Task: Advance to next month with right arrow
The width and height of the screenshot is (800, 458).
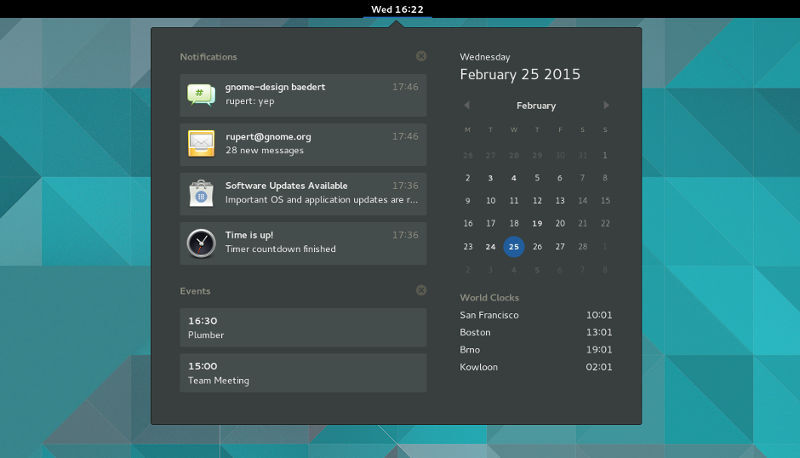Action: [x=606, y=105]
